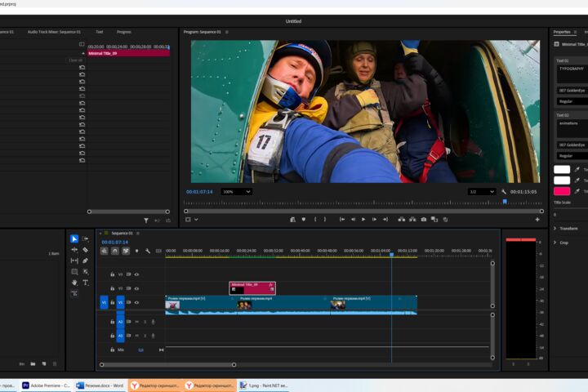Viewport: 588px width, 392px height.
Task: Toggle V1 track eye visibility
Action: [x=136, y=302]
